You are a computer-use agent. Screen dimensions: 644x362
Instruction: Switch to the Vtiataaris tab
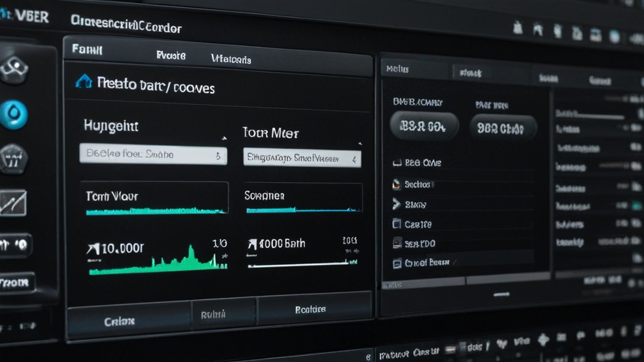[231, 59]
